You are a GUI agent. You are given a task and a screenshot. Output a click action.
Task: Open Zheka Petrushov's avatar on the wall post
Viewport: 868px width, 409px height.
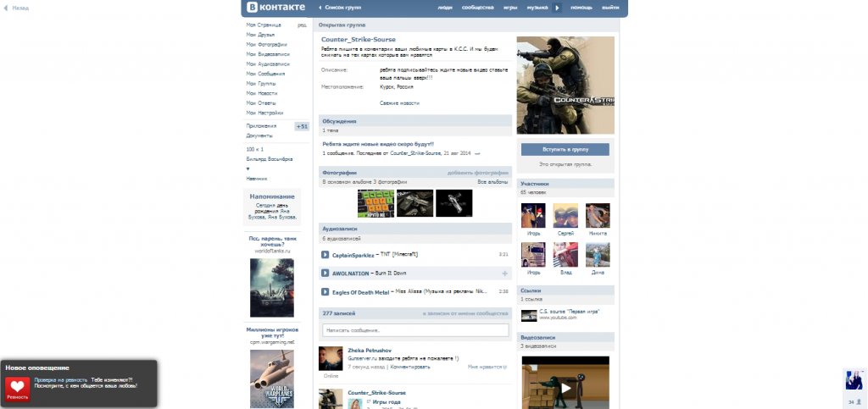(x=330, y=358)
